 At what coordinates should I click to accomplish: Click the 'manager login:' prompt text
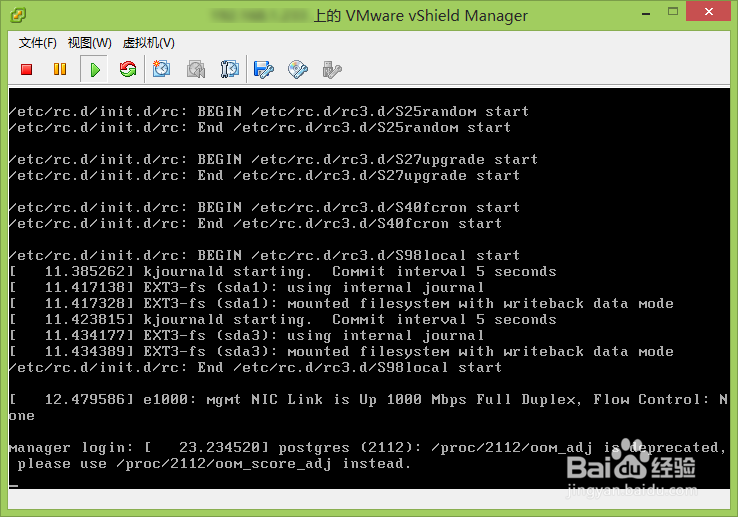click(71, 447)
